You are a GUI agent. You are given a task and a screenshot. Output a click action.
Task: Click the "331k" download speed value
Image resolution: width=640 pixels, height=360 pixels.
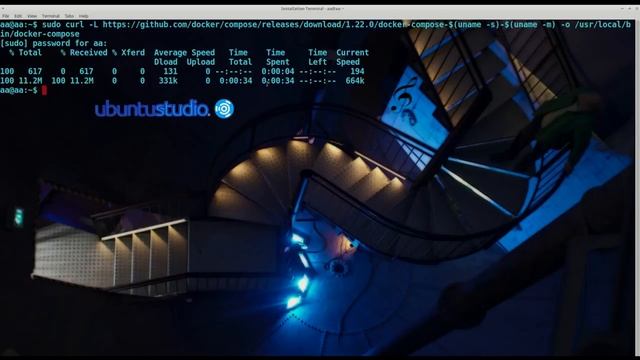point(168,81)
